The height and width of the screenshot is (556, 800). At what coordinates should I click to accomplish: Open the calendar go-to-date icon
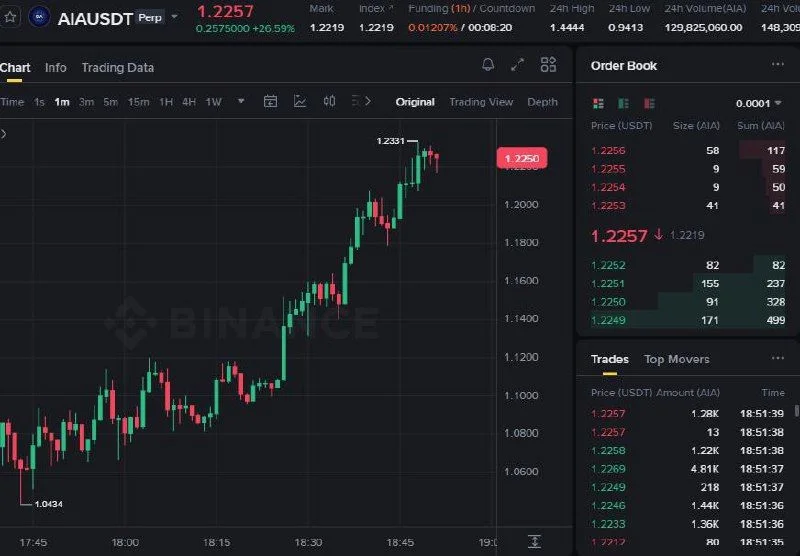[270, 102]
